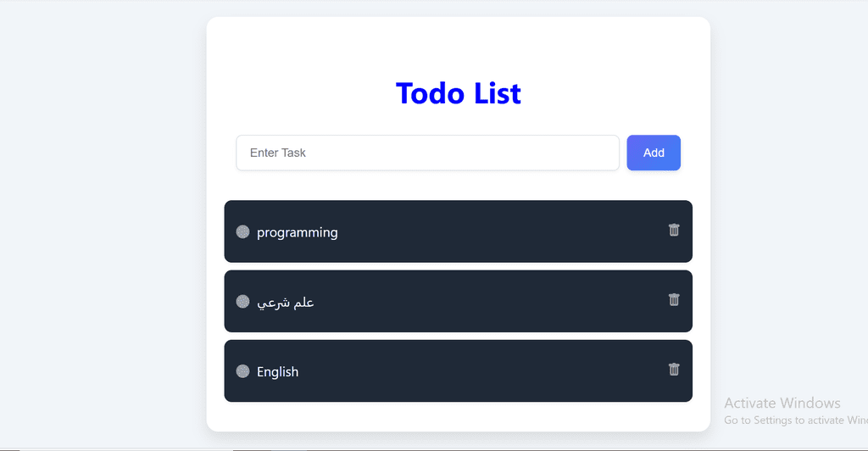Image resolution: width=868 pixels, height=451 pixels.
Task: Toggle the circle beside the Arabic task
Action: (242, 301)
